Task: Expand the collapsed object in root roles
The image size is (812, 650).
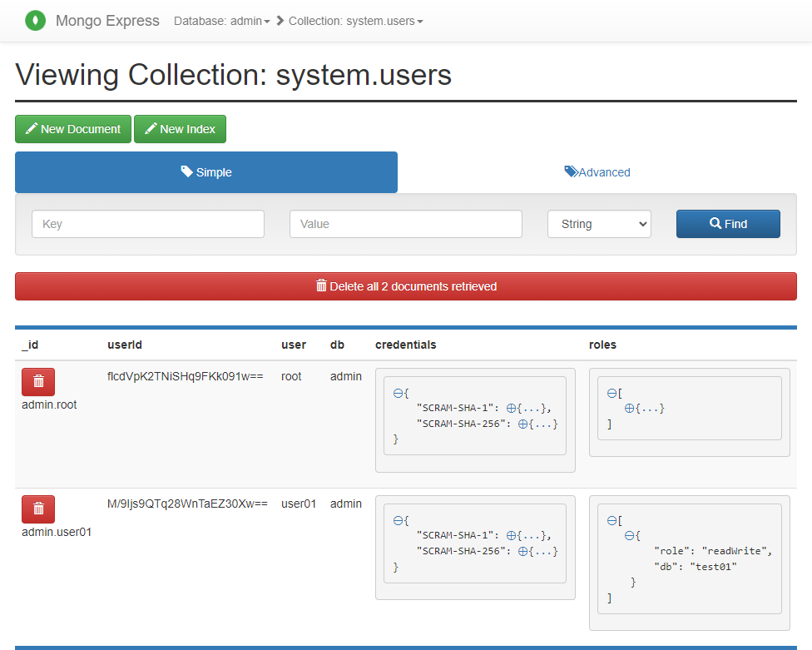Action: [x=629, y=408]
